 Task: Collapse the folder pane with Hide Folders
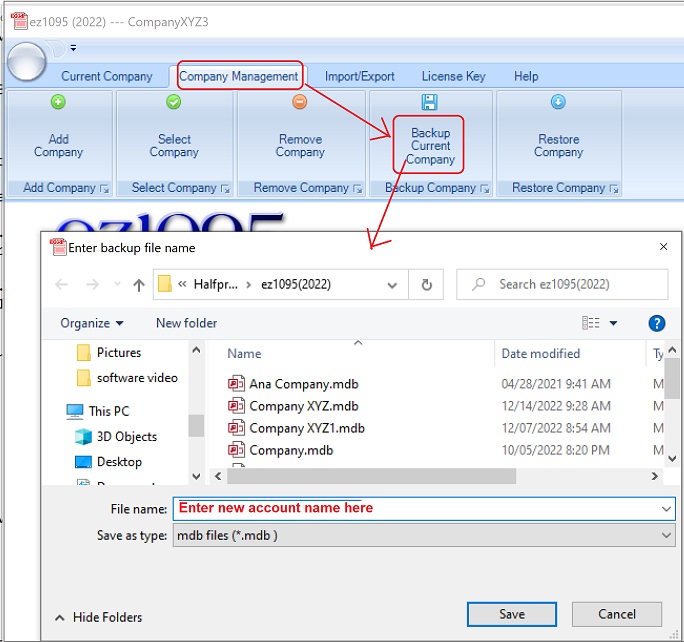(x=99, y=617)
